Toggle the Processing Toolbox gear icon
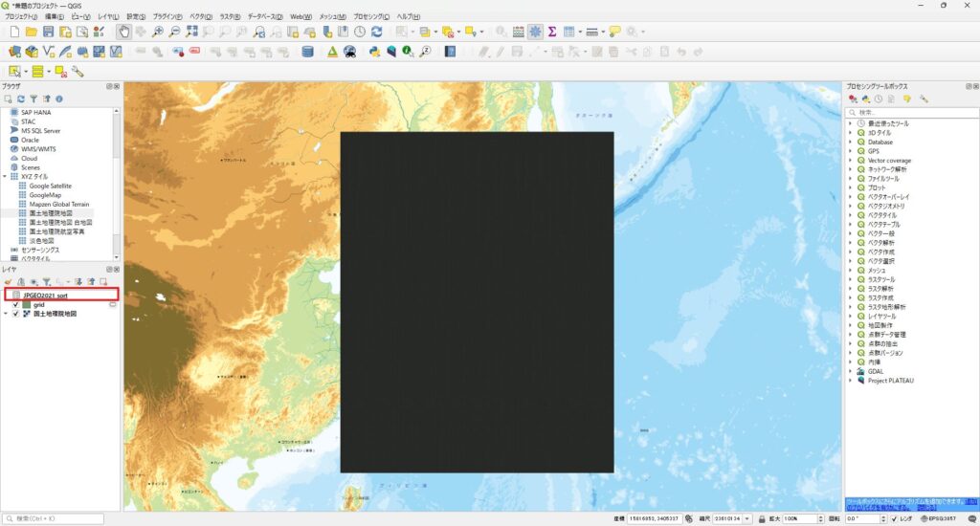980x526 pixels. tap(536, 32)
